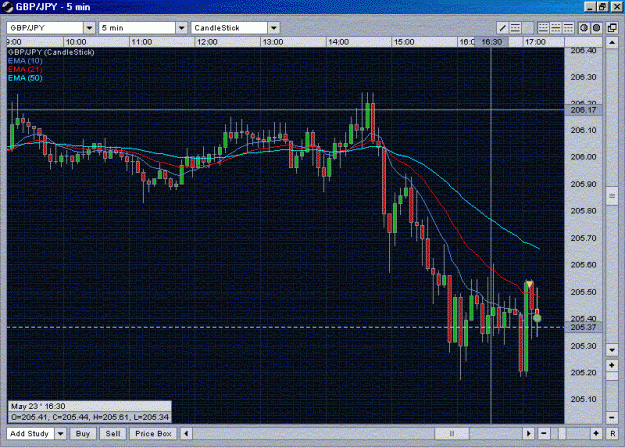Click the 10:00 time axis label
Image resolution: width=625 pixels, height=448 pixels.
(x=76, y=42)
